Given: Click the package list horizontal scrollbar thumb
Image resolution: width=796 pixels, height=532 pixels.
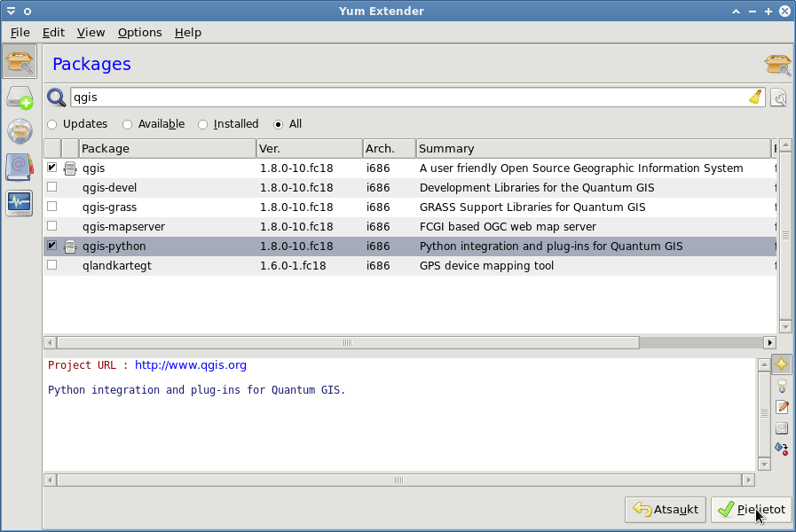Looking at the screenshot, I should click(x=348, y=343).
